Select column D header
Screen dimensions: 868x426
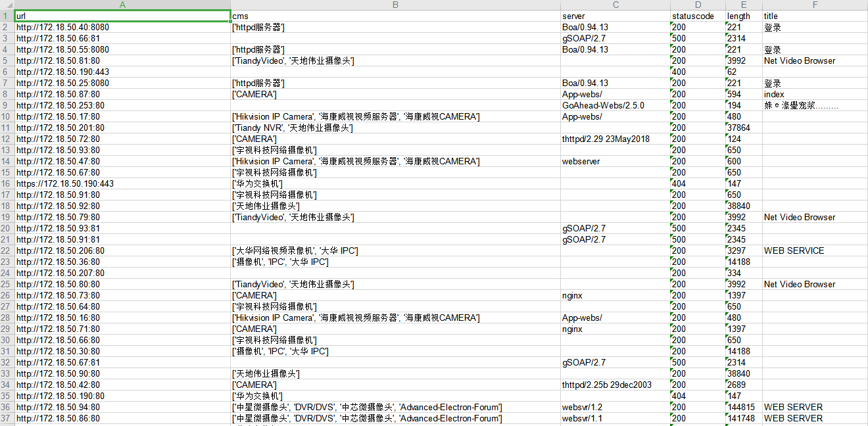(x=697, y=5)
